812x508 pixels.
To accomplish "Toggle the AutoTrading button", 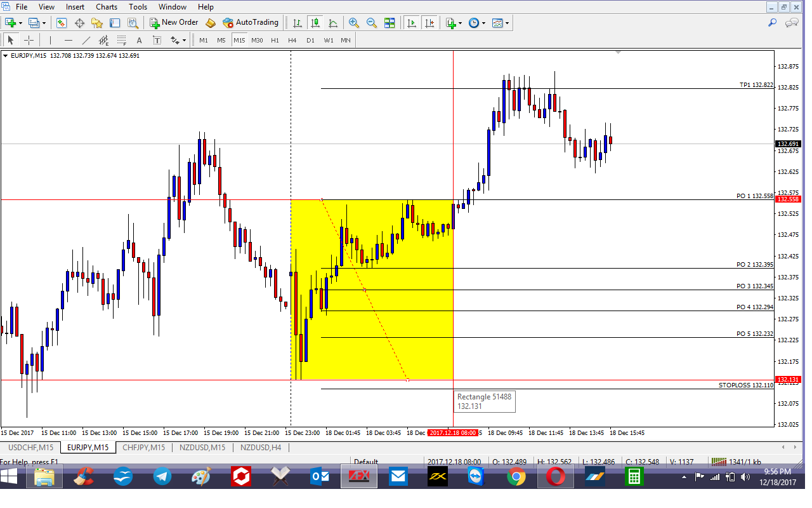I will click(x=251, y=23).
